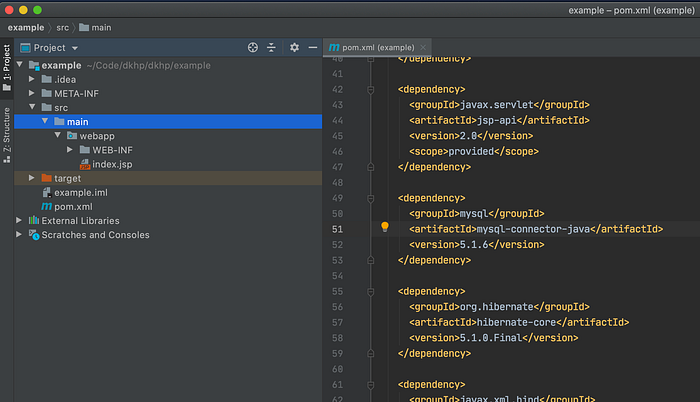700x402 pixels.
Task: Select the target folder row
Action: tap(168, 178)
